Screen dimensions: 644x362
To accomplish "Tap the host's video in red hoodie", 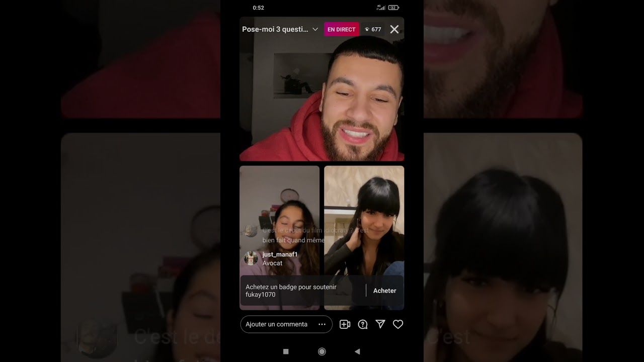I will [322, 89].
